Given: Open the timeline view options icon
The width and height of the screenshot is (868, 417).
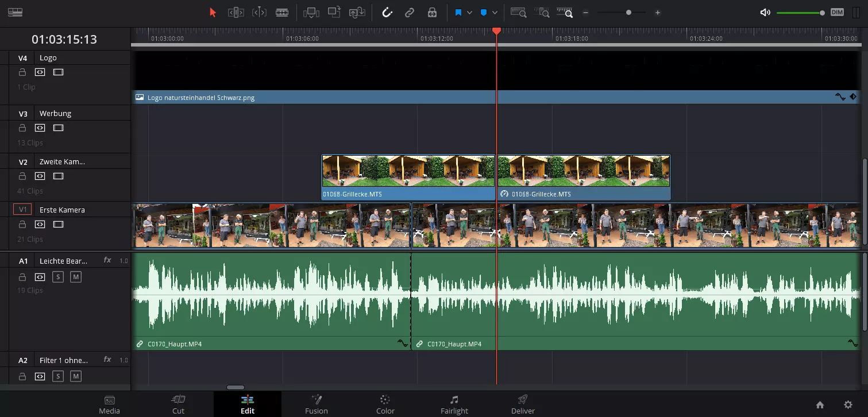Looking at the screenshot, I should pyautogui.click(x=15, y=12).
